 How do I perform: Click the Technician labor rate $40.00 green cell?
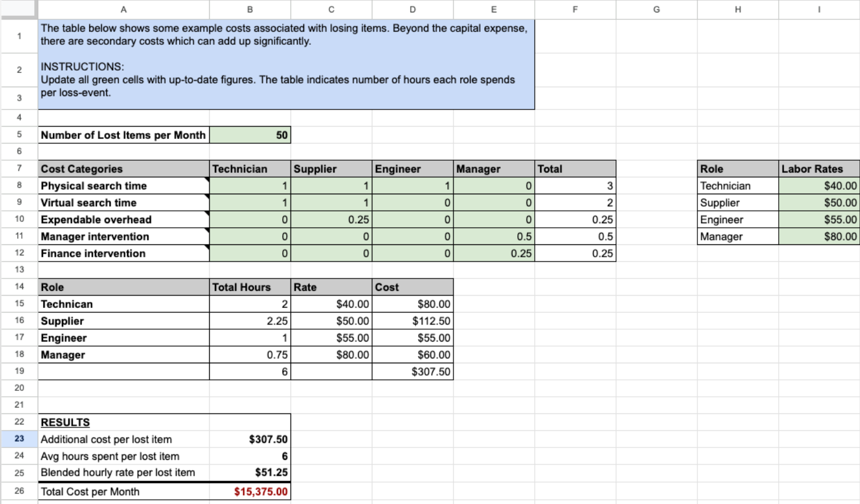tap(819, 186)
